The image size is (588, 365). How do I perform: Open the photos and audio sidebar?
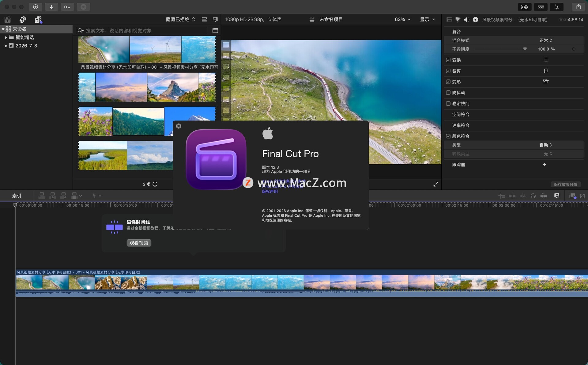(23, 20)
